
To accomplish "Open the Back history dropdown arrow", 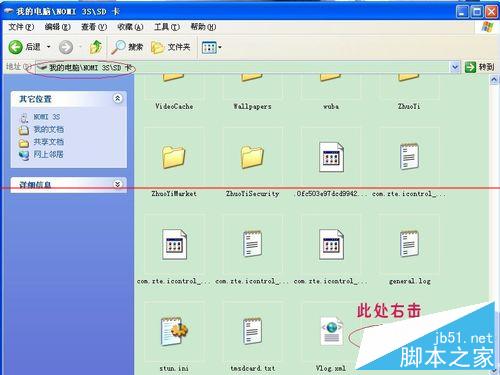I will click(49, 47).
